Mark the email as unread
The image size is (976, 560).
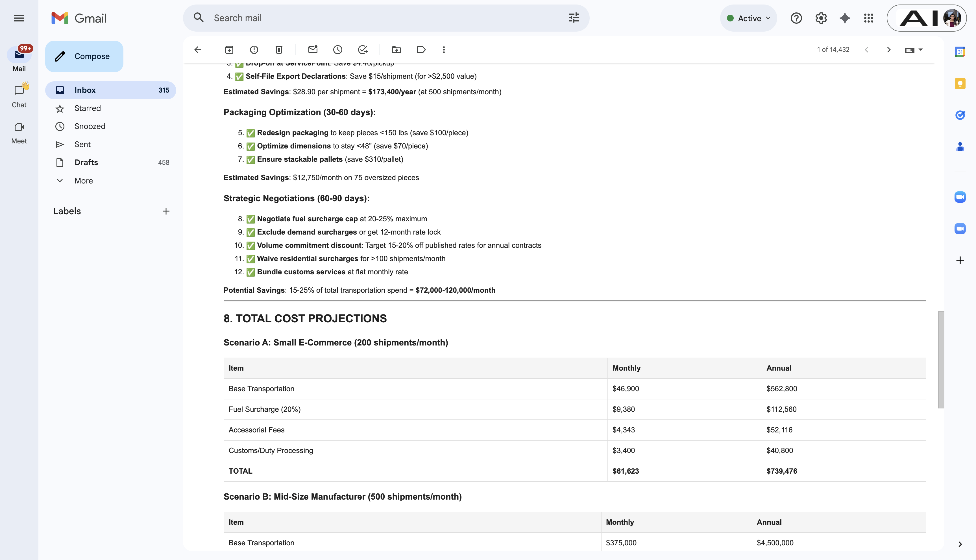313,50
